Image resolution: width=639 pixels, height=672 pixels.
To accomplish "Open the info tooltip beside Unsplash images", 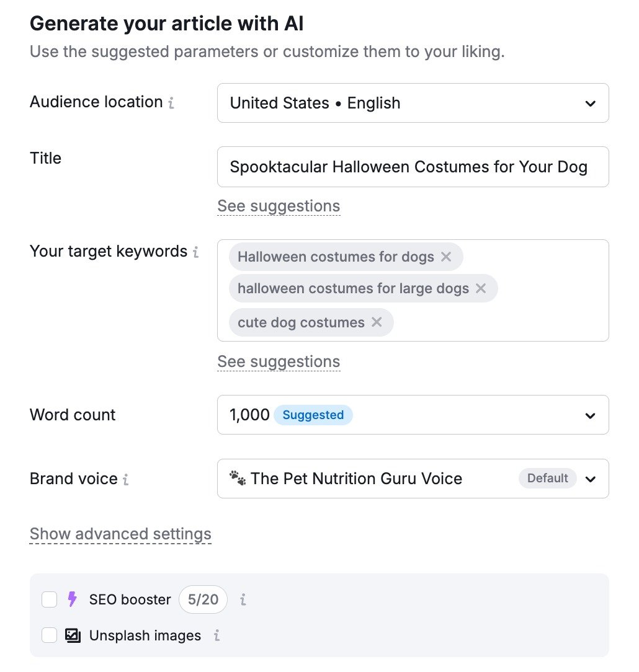I will coord(217,635).
